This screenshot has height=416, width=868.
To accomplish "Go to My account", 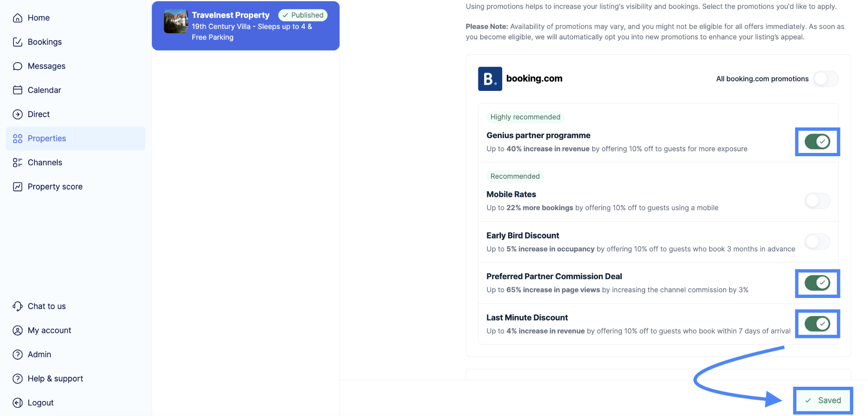I will coord(49,330).
